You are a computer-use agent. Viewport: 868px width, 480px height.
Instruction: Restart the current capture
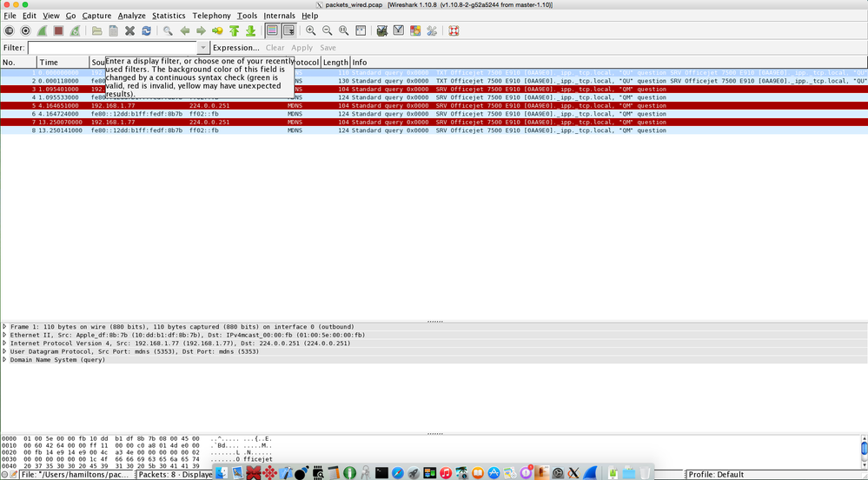point(75,31)
